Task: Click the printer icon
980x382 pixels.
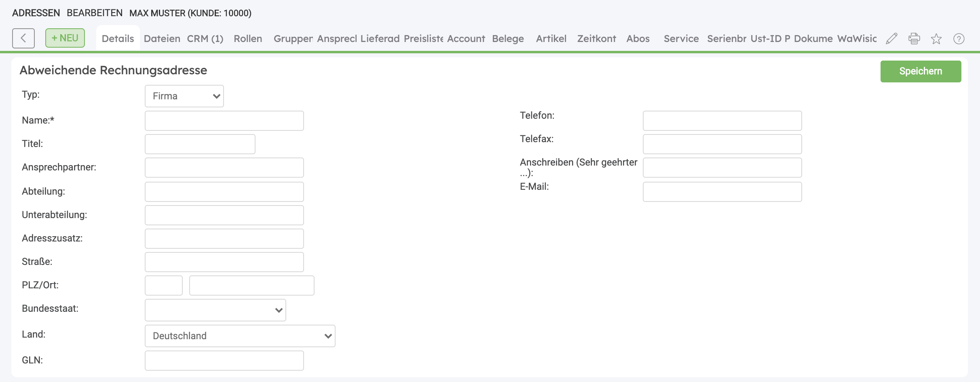Action: pos(914,39)
